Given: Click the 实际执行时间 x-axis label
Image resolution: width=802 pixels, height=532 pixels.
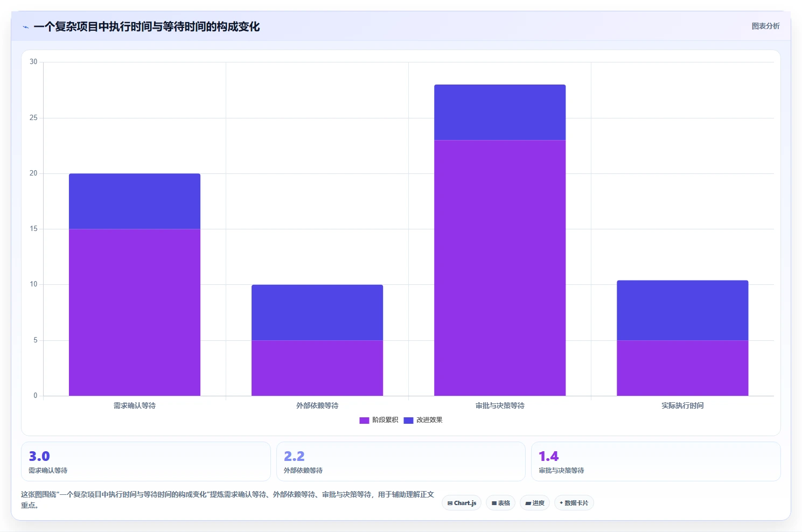Looking at the screenshot, I should tap(682, 405).
